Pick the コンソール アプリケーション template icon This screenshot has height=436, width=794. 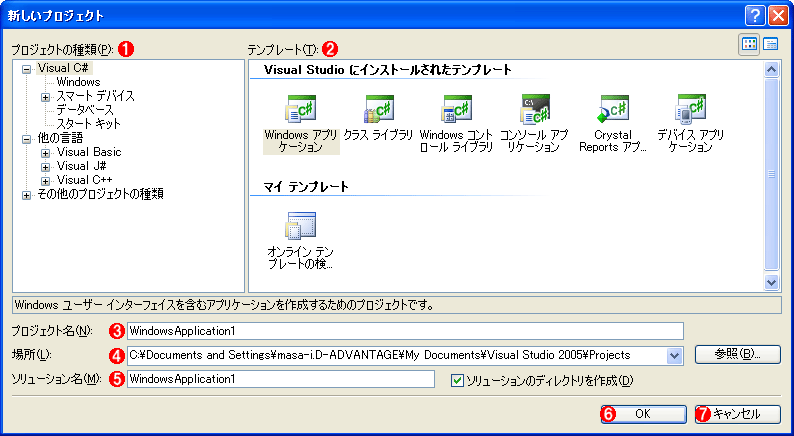(534, 108)
